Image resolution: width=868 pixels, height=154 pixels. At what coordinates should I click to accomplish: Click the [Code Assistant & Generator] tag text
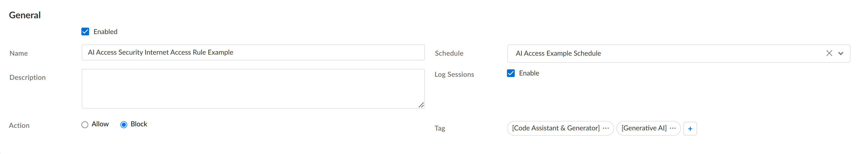click(x=556, y=128)
